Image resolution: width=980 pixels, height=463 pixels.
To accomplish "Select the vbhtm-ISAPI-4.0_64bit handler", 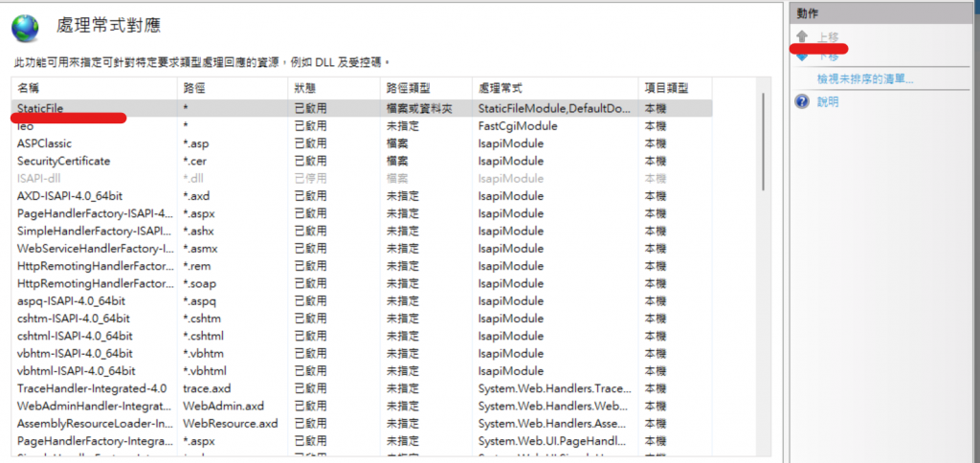I will [x=75, y=354].
